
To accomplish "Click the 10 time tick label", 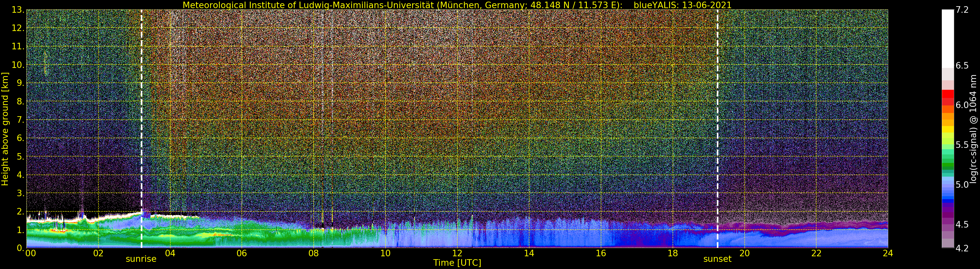I will coord(385,253).
